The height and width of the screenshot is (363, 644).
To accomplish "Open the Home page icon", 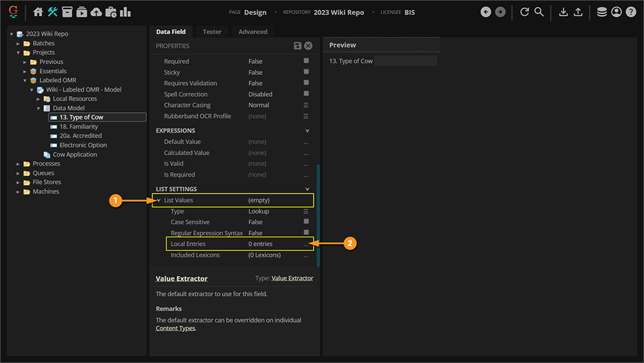I will [38, 12].
